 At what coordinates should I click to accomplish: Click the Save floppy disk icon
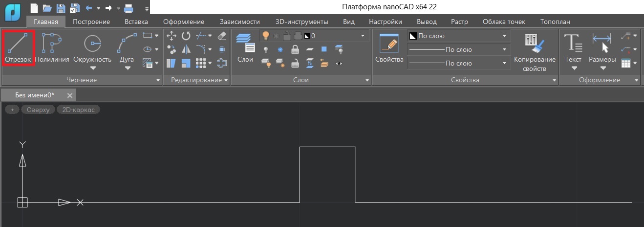[61, 8]
